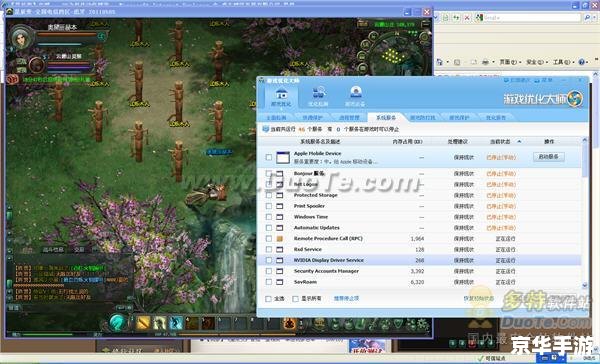Click the 系统服务名及描述 column header
The image size is (600, 364).
(x=320, y=142)
